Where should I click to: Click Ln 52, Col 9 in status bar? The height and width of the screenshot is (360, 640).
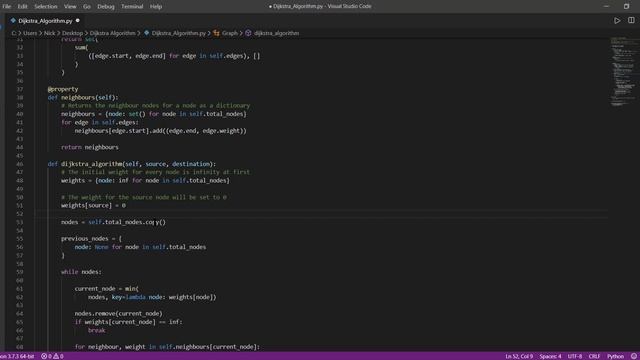point(519,356)
